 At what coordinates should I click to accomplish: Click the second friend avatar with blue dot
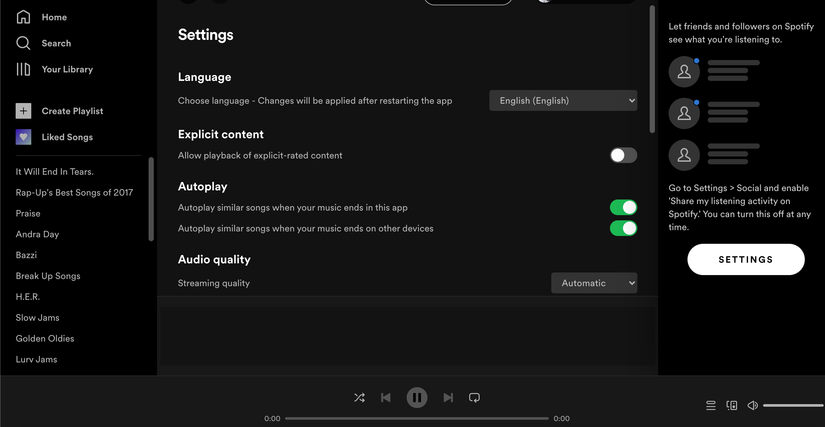point(684,113)
